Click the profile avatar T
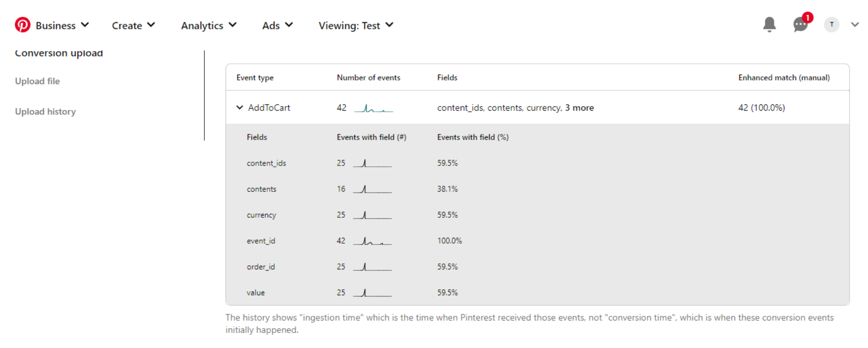The width and height of the screenshot is (868, 348). click(x=831, y=24)
